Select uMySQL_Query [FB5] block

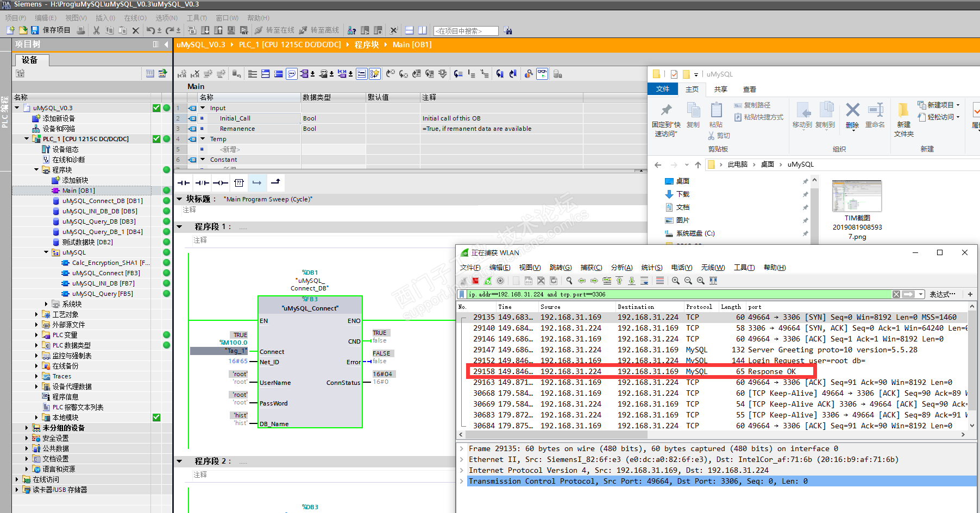pyautogui.click(x=102, y=294)
